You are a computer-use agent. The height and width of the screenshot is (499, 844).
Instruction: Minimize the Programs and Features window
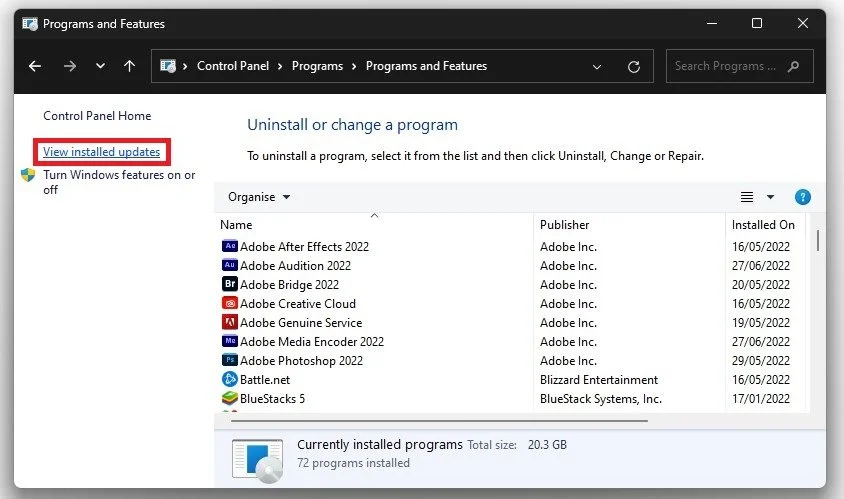tap(712, 24)
